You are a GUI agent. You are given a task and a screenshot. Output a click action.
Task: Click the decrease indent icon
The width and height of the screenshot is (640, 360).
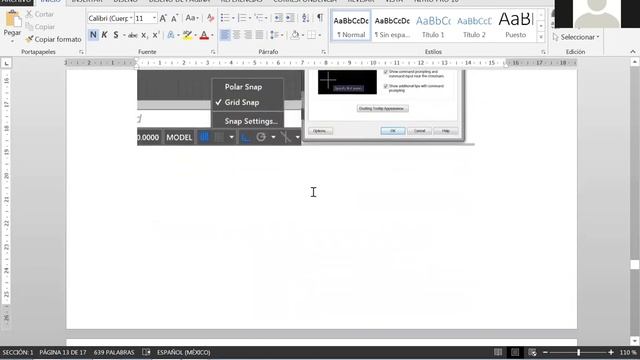click(x=278, y=18)
